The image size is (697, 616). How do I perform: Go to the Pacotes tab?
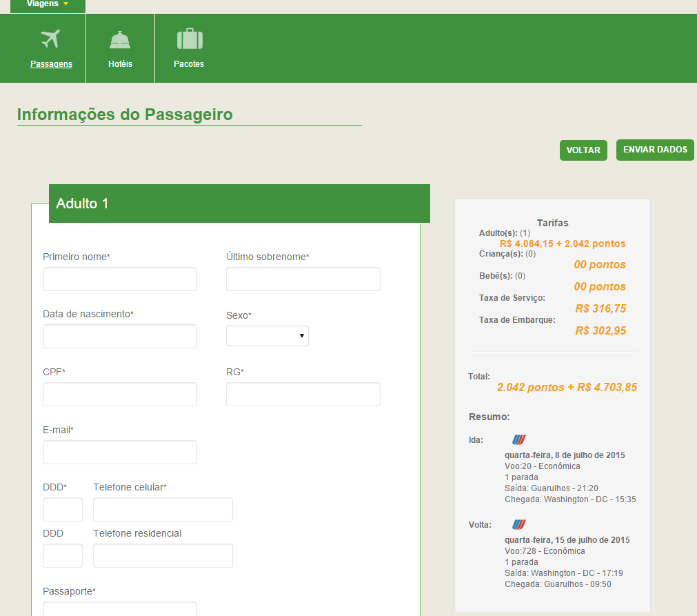click(x=189, y=64)
